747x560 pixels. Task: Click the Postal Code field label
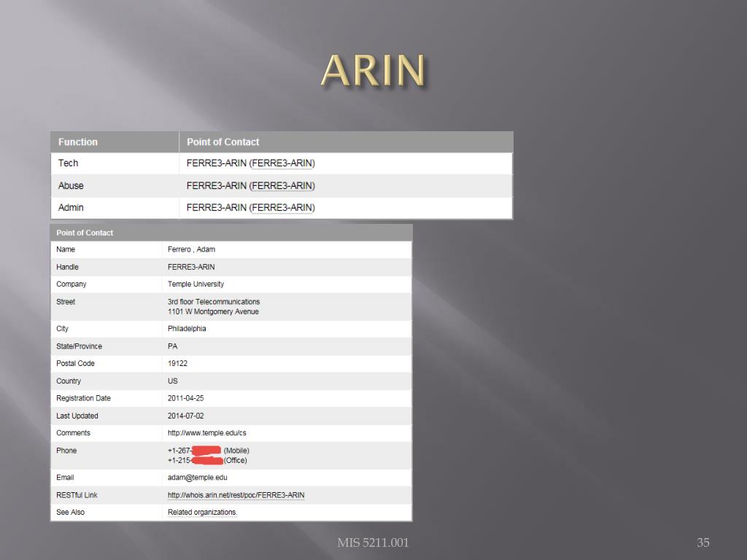point(75,363)
